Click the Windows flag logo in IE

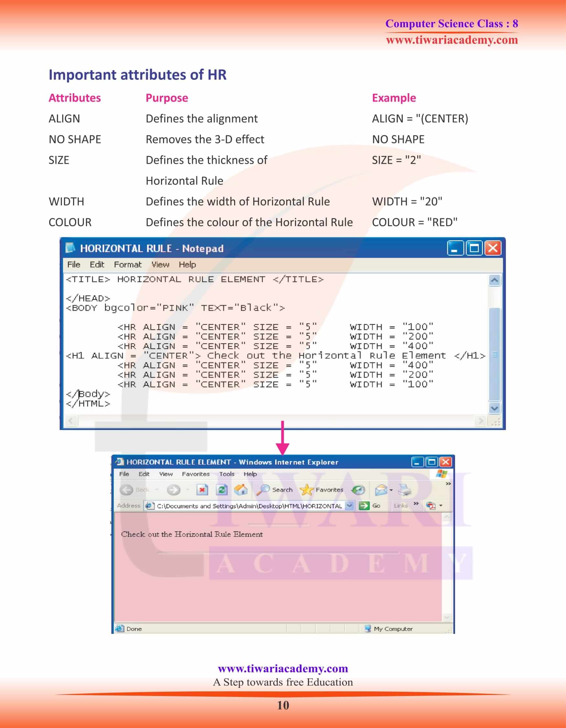coord(442,474)
